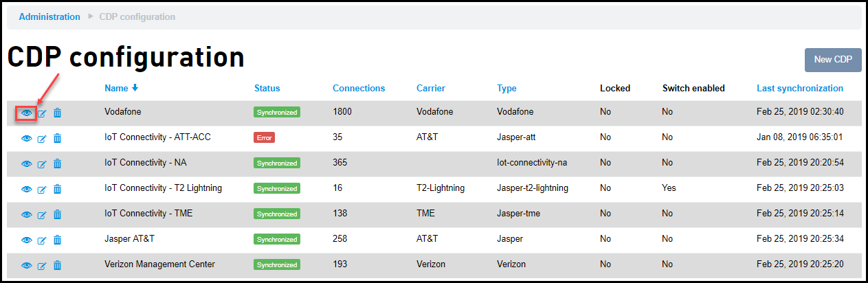Edit the Vodafone CDP entry
868x283 pixels.
click(42, 113)
